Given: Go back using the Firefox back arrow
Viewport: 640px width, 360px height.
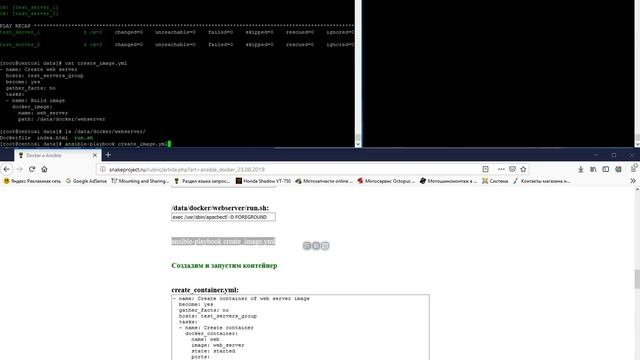Looking at the screenshot, I should click(x=7, y=169).
